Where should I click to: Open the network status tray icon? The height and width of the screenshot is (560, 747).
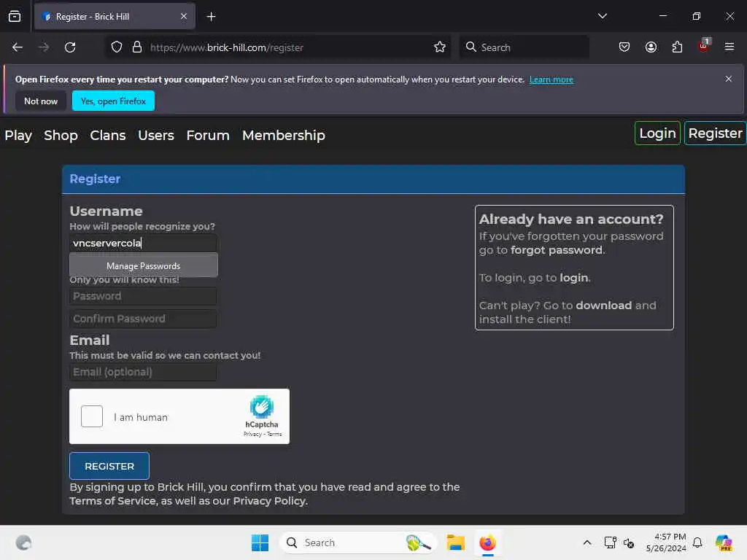point(611,542)
